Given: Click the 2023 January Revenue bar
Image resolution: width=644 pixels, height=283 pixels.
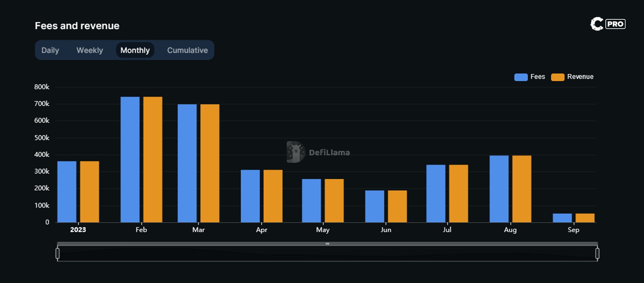Looking at the screenshot, I should click(89, 192).
